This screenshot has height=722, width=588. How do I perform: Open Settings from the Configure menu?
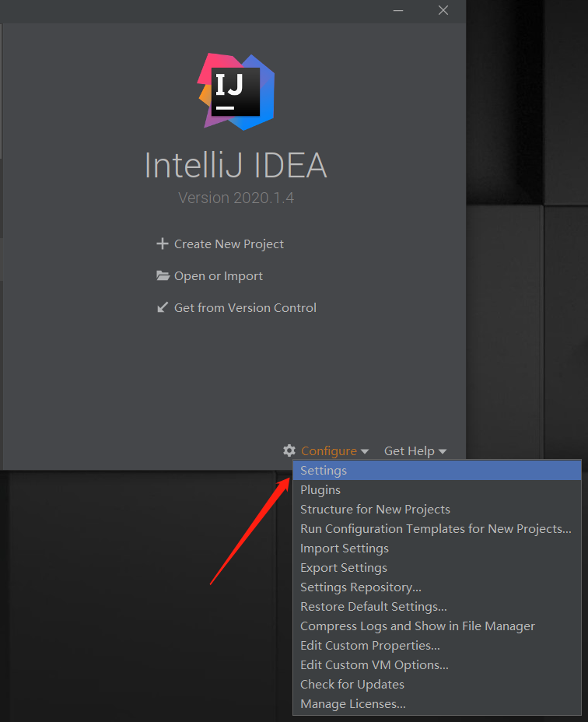point(437,471)
